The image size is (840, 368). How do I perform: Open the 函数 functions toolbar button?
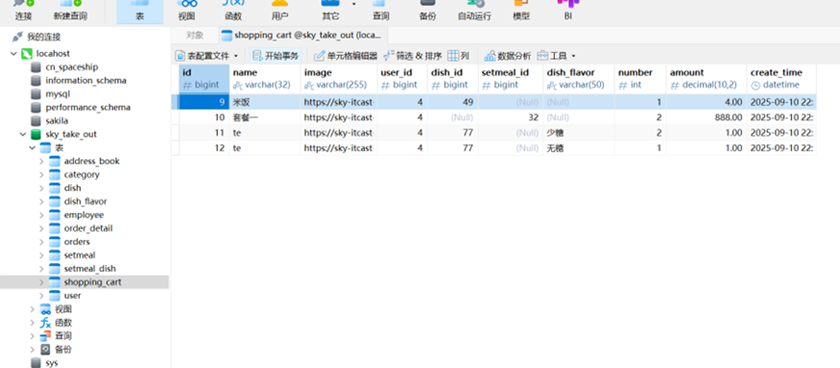point(234,11)
